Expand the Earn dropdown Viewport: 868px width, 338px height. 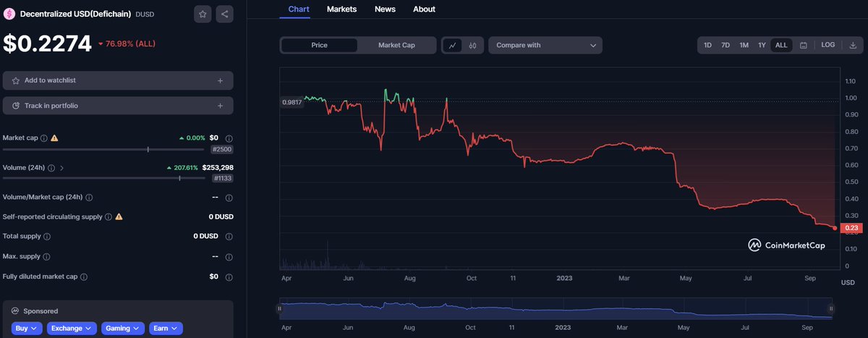pos(166,328)
